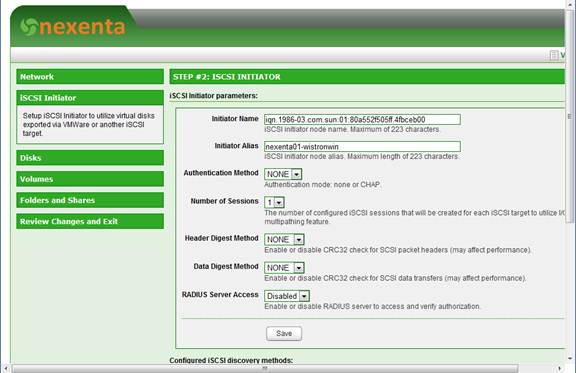Open the Number of Sessions dropdown
Screen dimensions: 576x373
click(x=274, y=202)
